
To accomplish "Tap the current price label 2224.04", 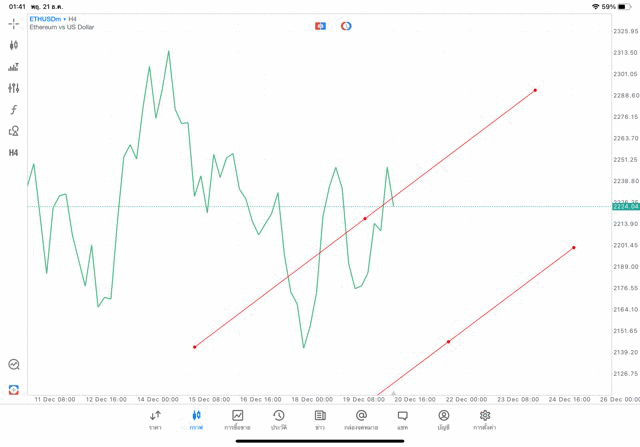I will (624, 206).
